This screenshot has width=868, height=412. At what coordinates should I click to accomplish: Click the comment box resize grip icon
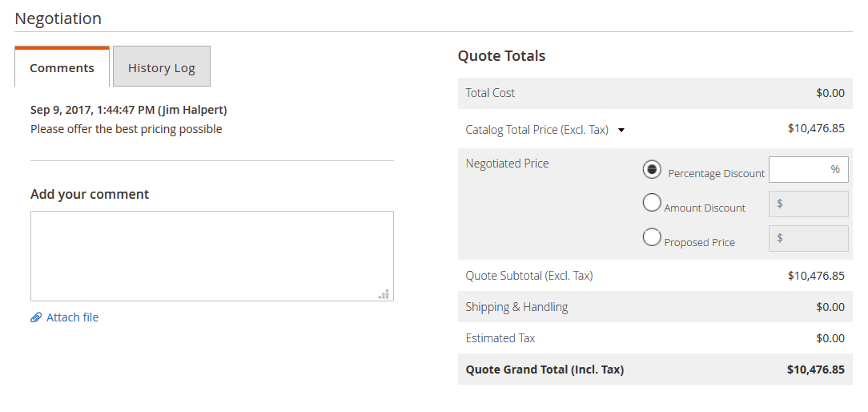[x=383, y=294]
